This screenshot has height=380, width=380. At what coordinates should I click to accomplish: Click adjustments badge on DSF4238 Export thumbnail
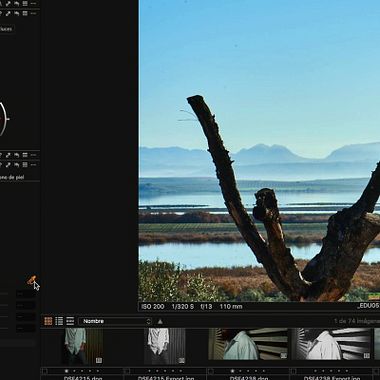pos(366,356)
